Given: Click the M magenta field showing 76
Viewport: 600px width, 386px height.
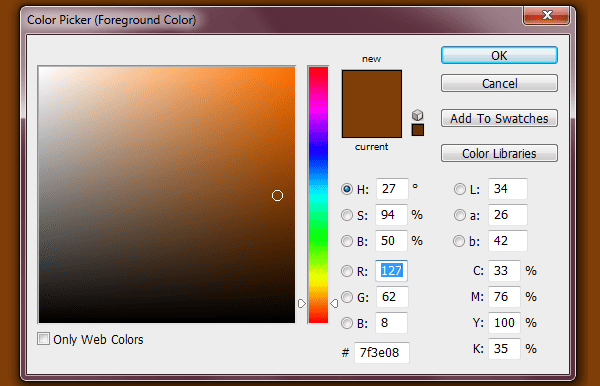Looking at the screenshot, I should pyautogui.click(x=504, y=296).
